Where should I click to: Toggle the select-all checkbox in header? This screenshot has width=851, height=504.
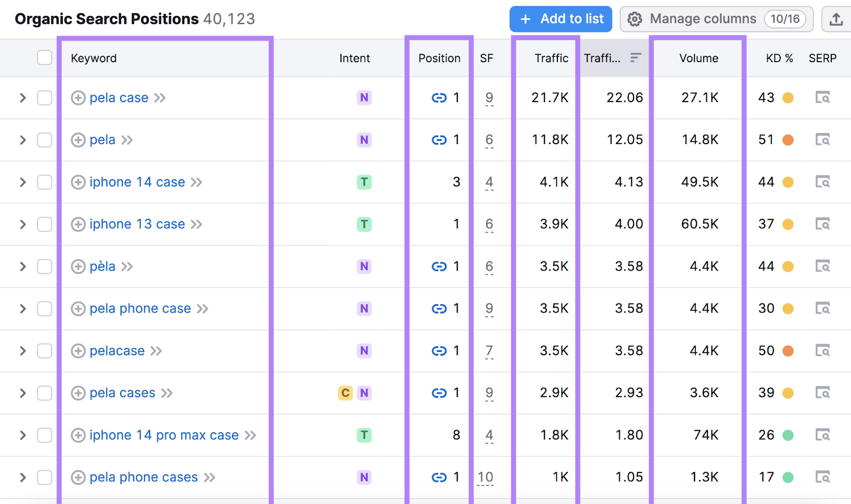pyautogui.click(x=45, y=57)
